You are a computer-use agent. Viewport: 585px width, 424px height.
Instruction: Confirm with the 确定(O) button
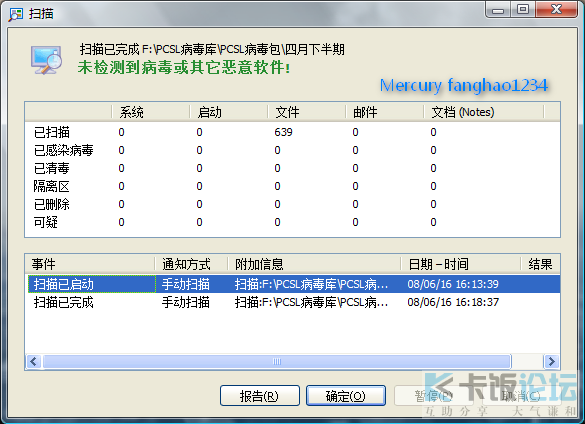[346, 396]
